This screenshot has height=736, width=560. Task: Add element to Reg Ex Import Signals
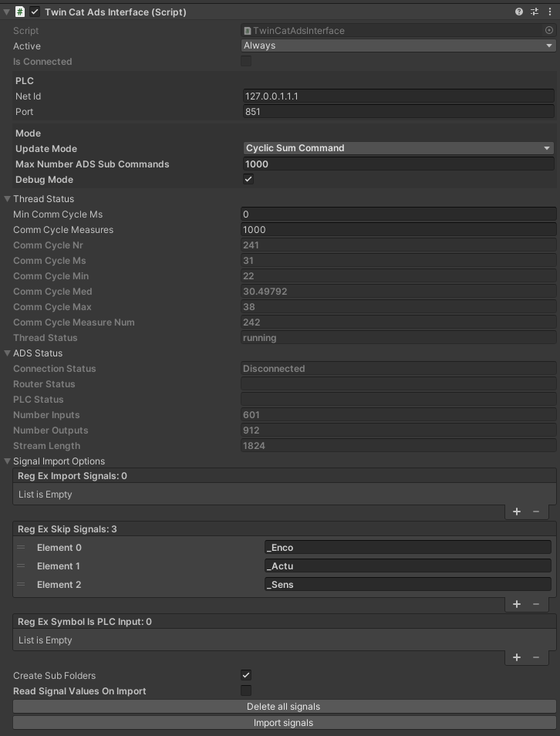pyautogui.click(x=517, y=511)
